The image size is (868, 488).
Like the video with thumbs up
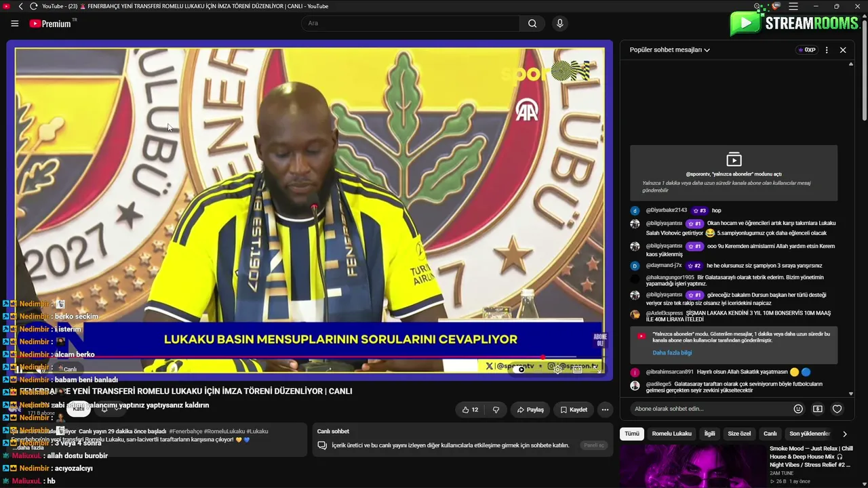pos(470,409)
